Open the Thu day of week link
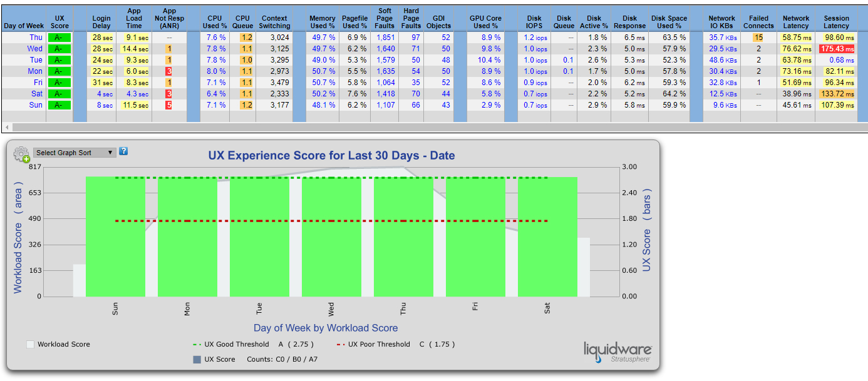 coord(36,38)
